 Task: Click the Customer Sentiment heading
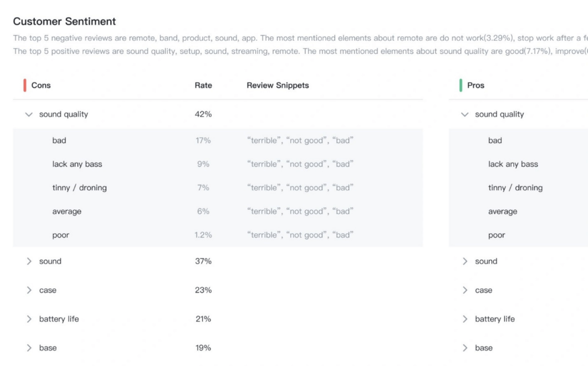pyautogui.click(x=64, y=21)
